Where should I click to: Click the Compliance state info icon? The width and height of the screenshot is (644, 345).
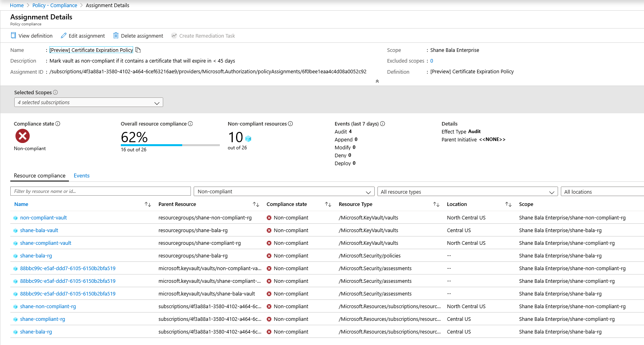[58, 124]
